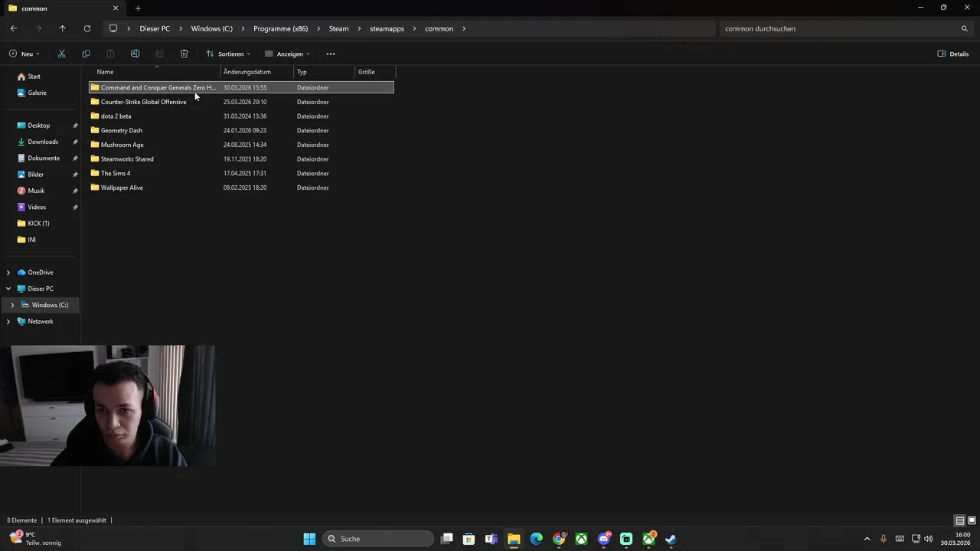Open a new tab with plus button
The image size is (980, 551).
tap(138, 8)
